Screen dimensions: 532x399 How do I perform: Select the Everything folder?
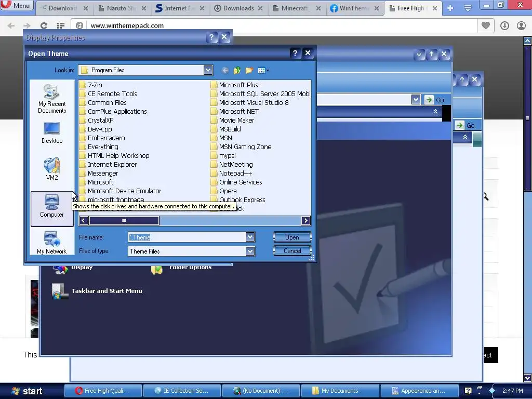click(99, 147)
